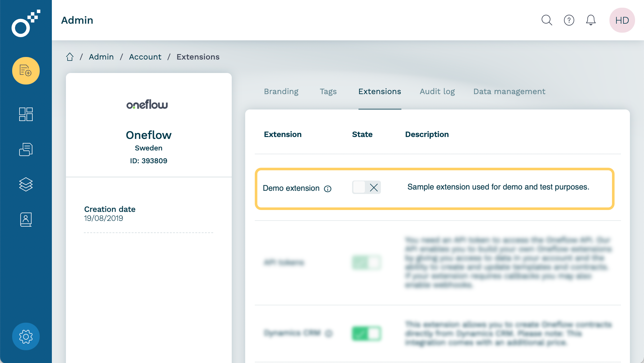Click the home breadcrumb icon

70,57
